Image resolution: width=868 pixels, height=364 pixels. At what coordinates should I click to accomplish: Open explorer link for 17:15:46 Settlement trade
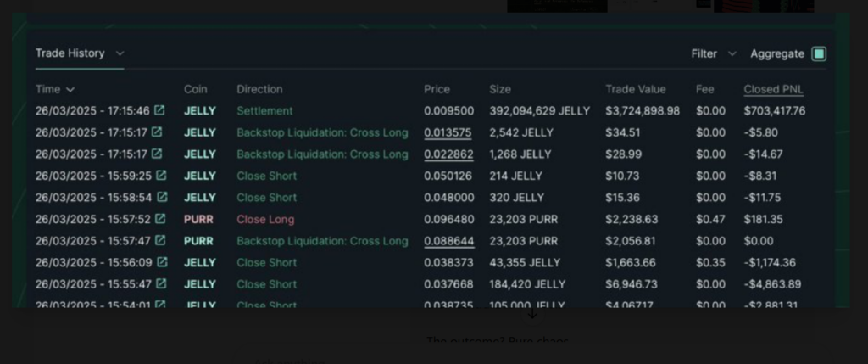pos(159,110)
